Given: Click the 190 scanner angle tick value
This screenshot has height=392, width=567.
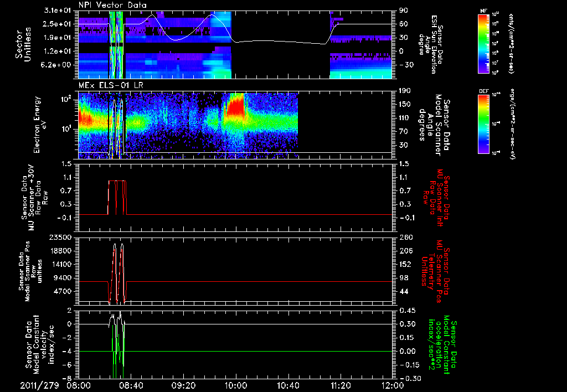Looking at the screenshot, I should pyautogui.click(x=405, y=91).
